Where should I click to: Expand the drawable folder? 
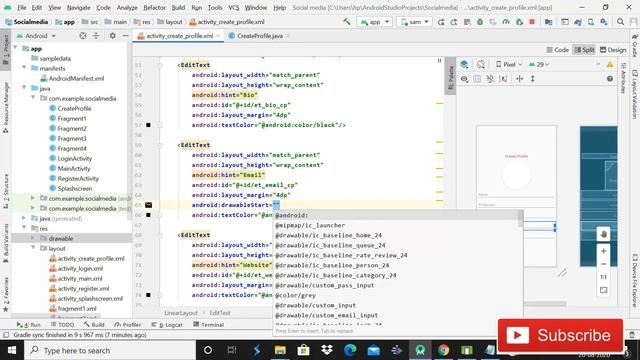(33, 238)
